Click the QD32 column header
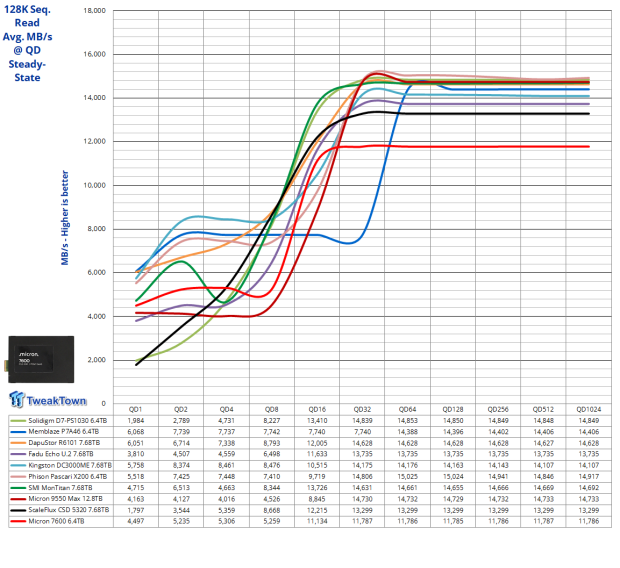Image resolution: width=620 pixels, height=568 pixels. 362,409
